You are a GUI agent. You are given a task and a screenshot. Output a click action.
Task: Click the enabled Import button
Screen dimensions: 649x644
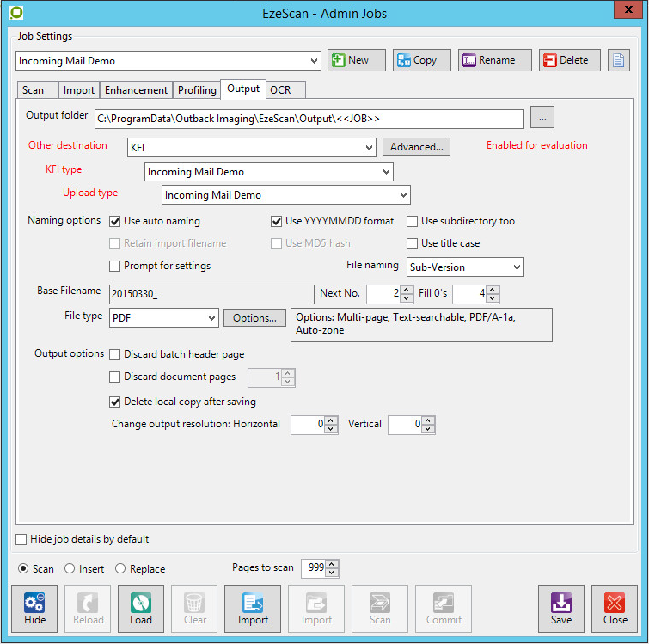point(253,608)
